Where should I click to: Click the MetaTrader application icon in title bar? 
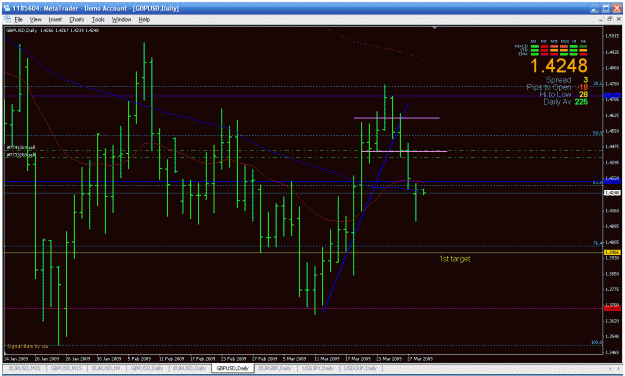(x=7, y=8)
